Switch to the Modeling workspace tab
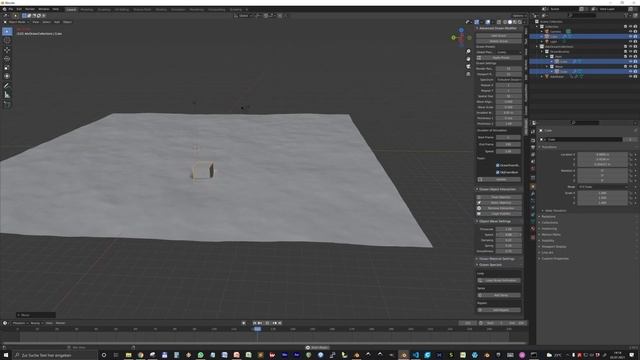Screen dimensions: 640x360 (x=87, y=9)
